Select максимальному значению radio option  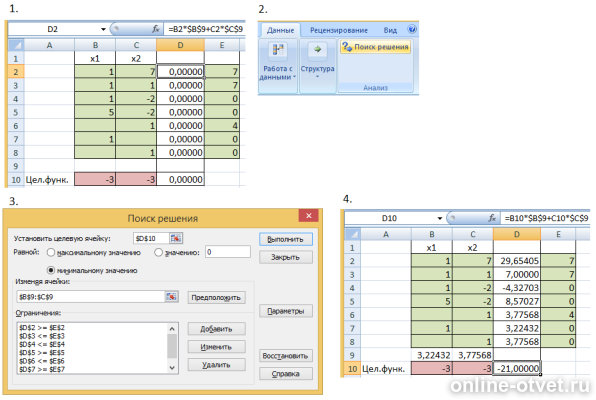click(x=51, y=252)
